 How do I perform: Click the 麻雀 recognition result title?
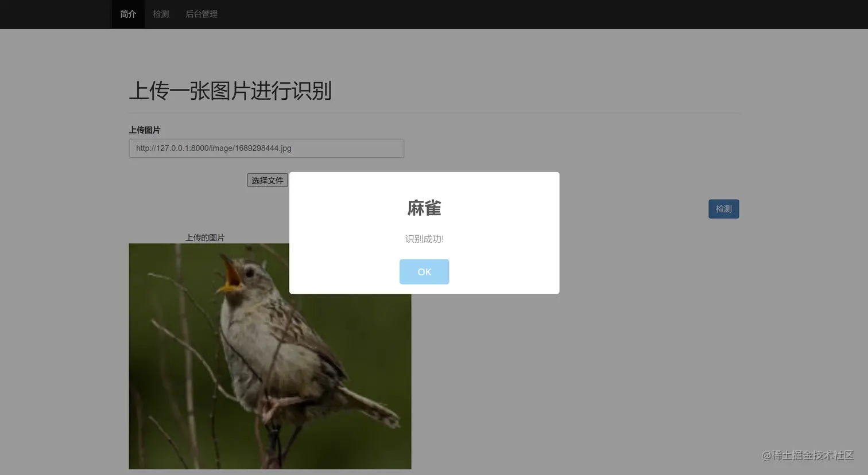click(x=424, y=208)
